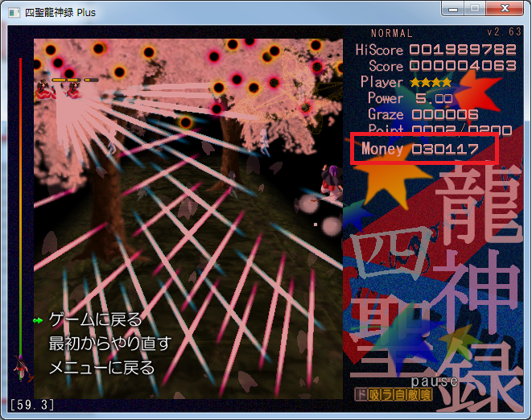Select ゲームに戻る to resume the game

pyautogui.click(x=95, y=319)
